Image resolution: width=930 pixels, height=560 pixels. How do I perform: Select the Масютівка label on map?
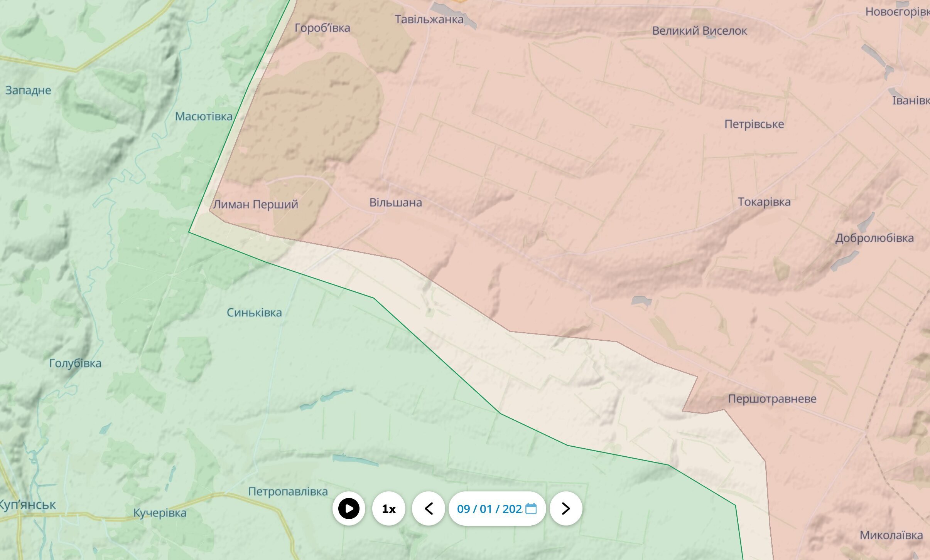204,116
